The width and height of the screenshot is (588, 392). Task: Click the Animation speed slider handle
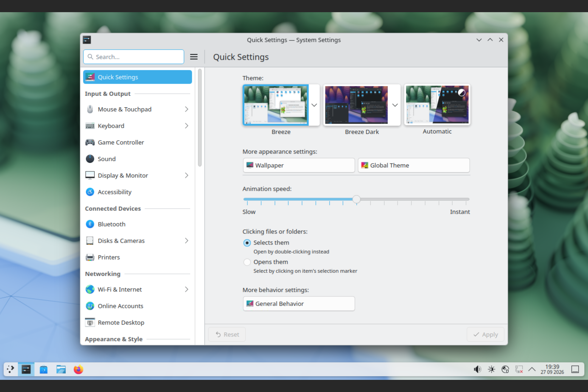point(356,199)
